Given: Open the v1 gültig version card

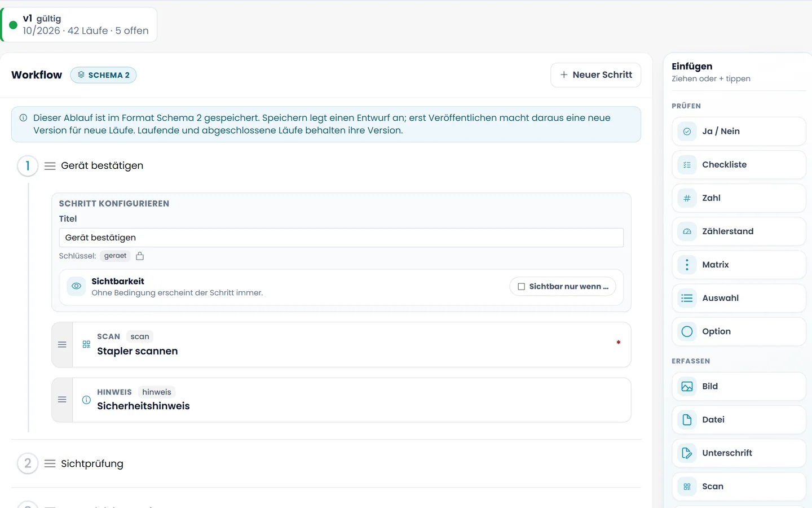Looking at the screenshot, I should point(79,25).
